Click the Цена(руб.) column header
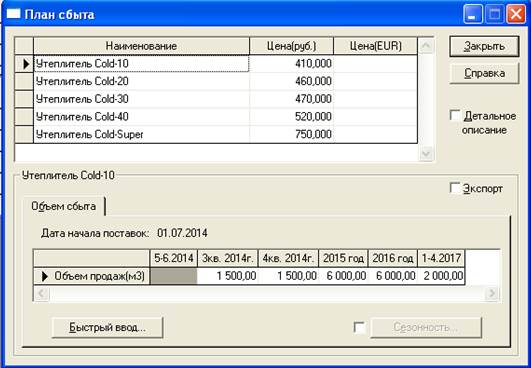Screen dimensions: 531x368 click(292, 46)
